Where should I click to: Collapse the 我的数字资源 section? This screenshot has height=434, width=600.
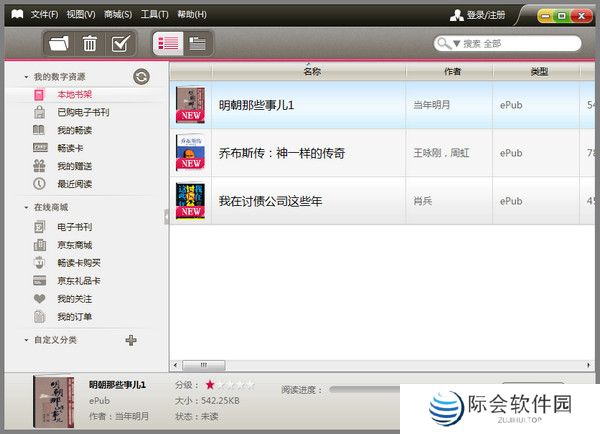click(27, 76)
